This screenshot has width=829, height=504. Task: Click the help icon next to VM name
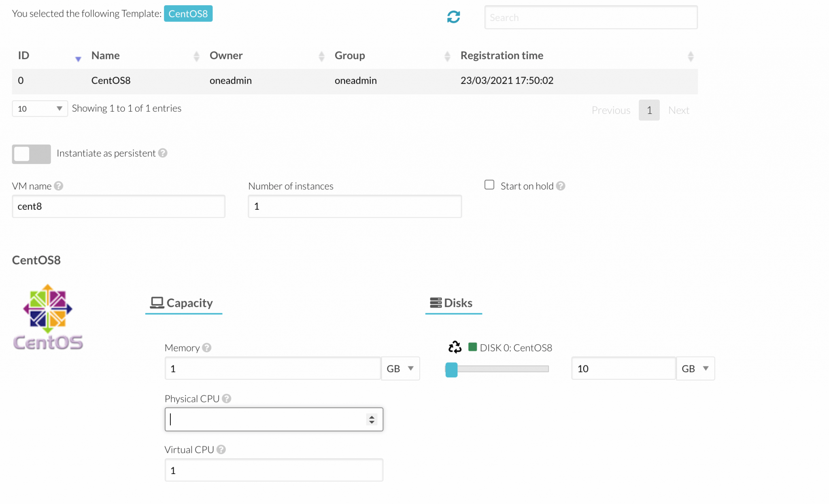[58, 186]
